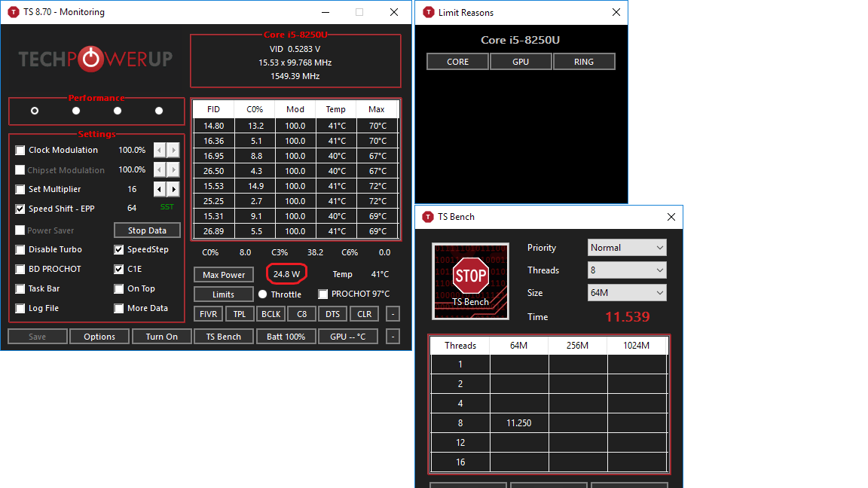Click GPU -- °C button
The image size is (868, 488).
(347, 337)
